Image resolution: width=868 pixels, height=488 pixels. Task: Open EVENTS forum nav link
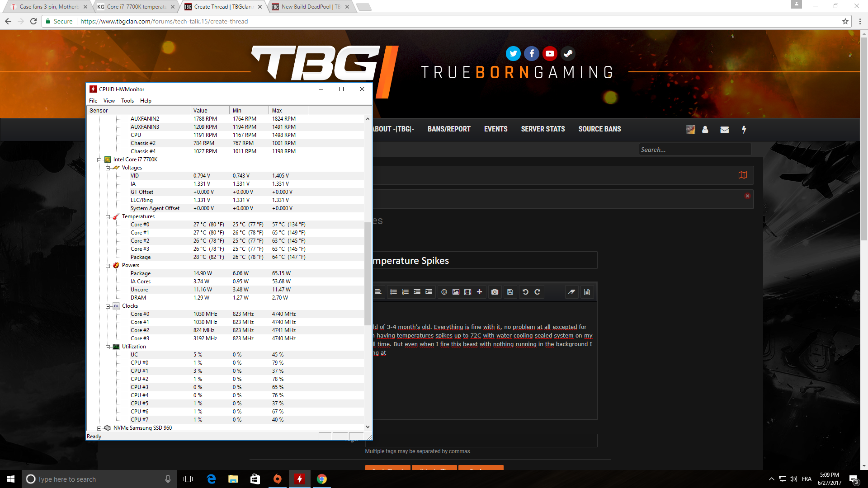pyautogui.click(x=495, y=129)
